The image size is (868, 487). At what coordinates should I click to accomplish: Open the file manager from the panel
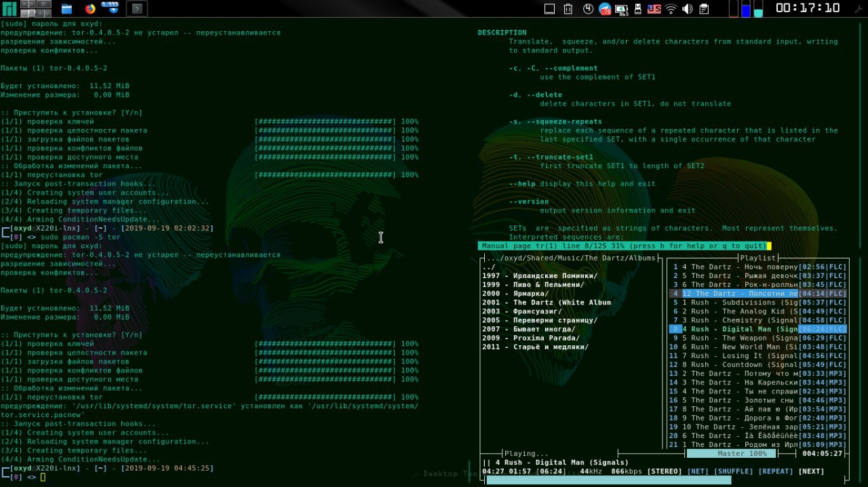[66, 9]
